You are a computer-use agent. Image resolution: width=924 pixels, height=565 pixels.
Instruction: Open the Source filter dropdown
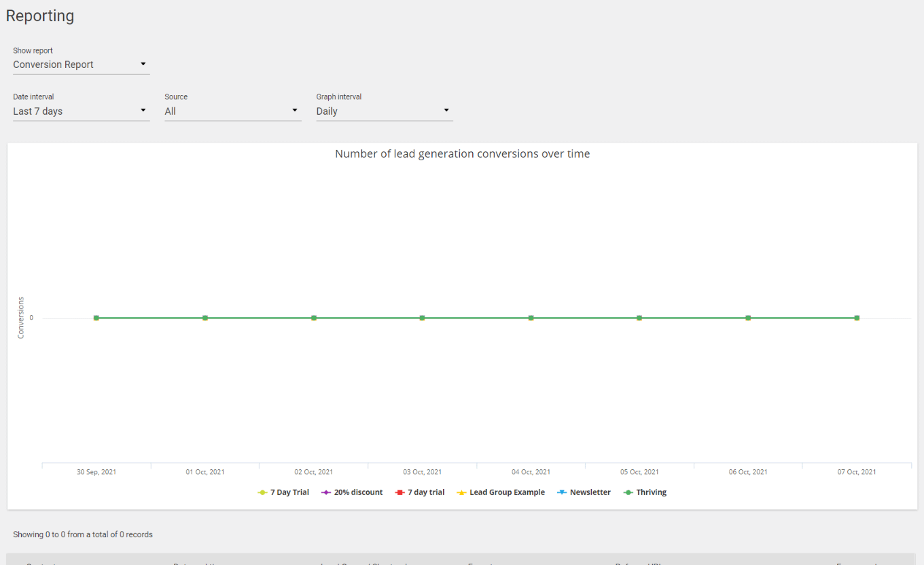point(232,111)
